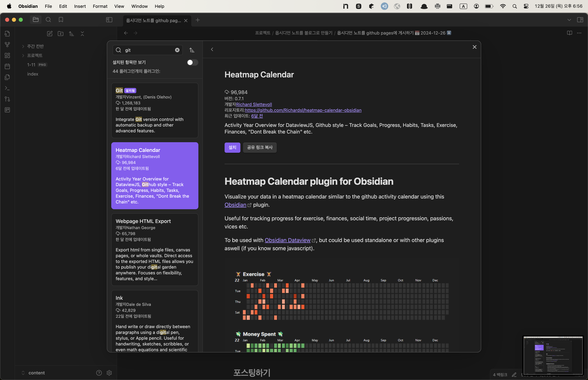Open command palette terminal icon
The width and height of the screenshot is (588, 380).
pyautogui.click(x=7, y=88)
